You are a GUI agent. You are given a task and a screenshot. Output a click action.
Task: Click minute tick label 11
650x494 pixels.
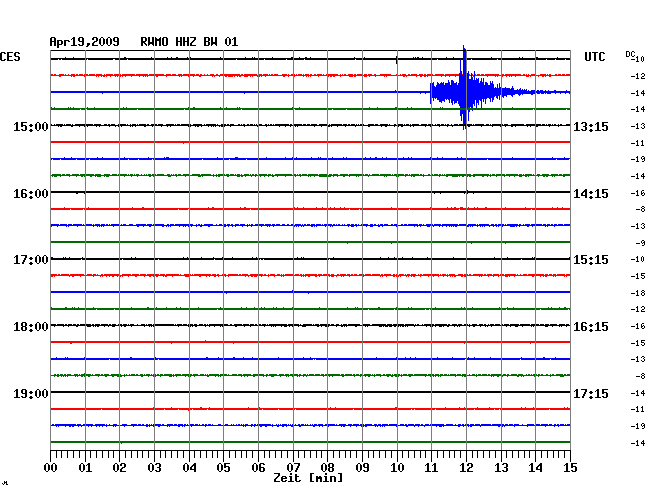[431, 467]
